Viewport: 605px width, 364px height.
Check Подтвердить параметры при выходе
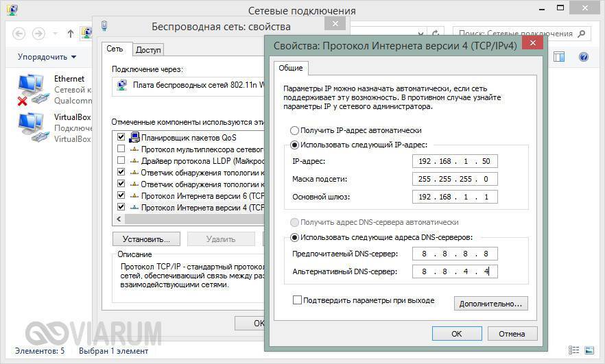(x=297, y=300)
